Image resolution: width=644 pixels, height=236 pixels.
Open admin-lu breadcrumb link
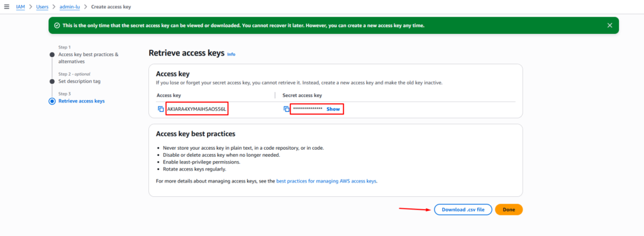click(69, 7)
